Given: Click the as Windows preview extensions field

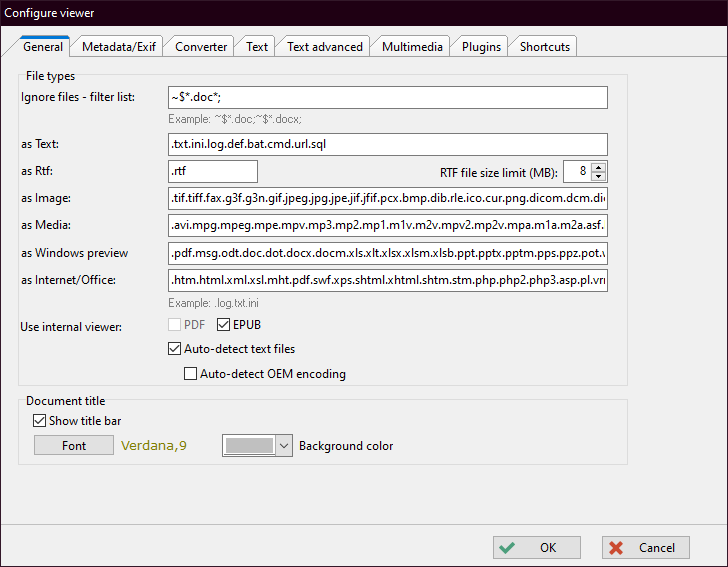Looking at the screenshot, I should 388,253.
